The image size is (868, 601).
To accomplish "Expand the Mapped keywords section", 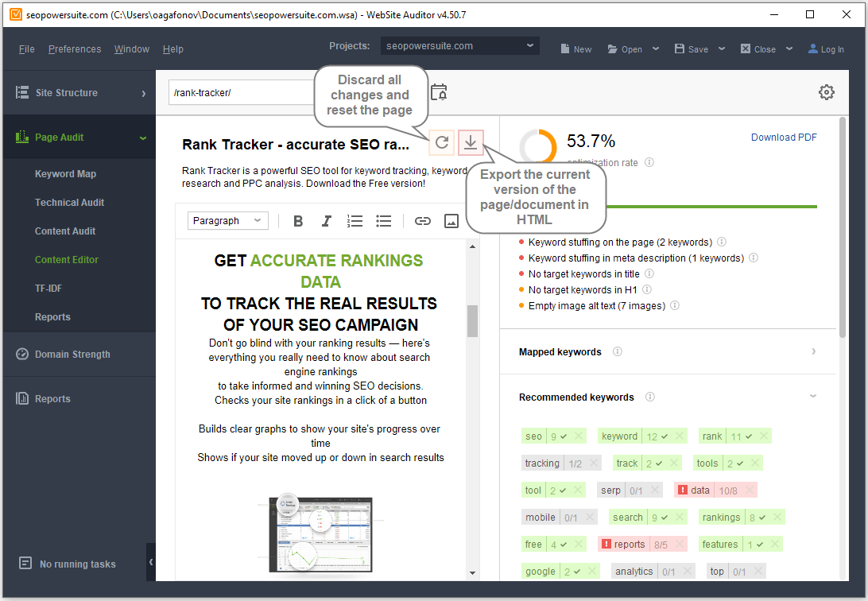I will [813, 351].
